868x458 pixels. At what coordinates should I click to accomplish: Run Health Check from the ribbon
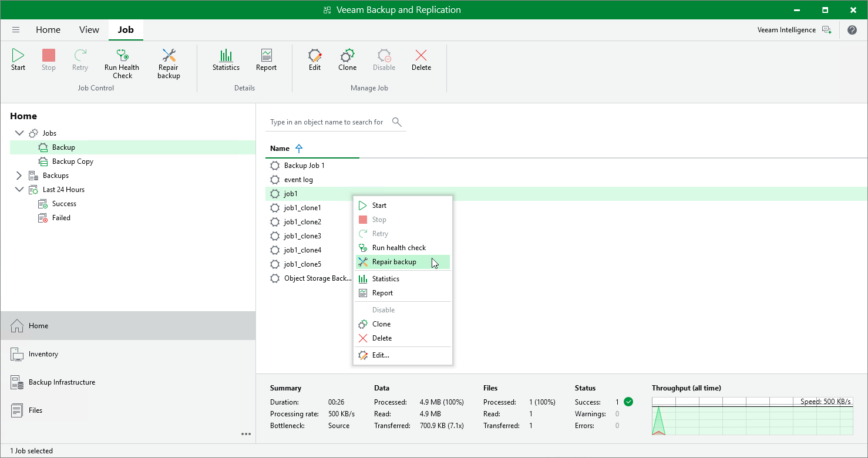click(122, 63)
